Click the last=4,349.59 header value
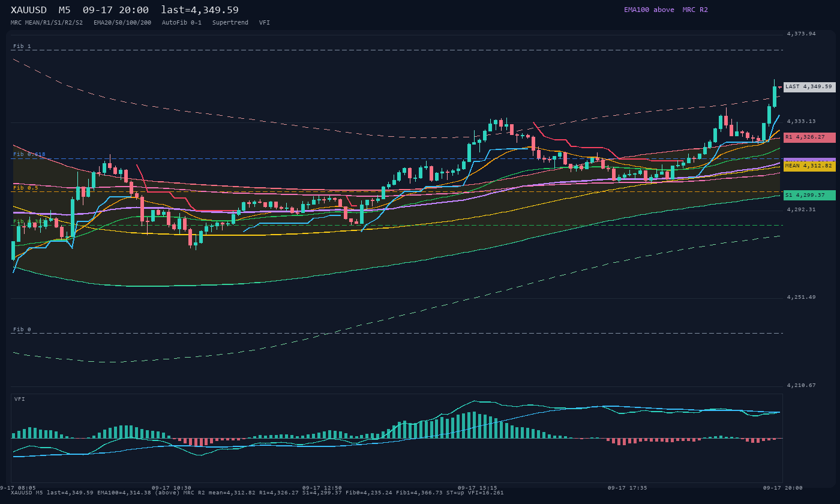The height and width of the screenshot is (504, 840). 200,10
